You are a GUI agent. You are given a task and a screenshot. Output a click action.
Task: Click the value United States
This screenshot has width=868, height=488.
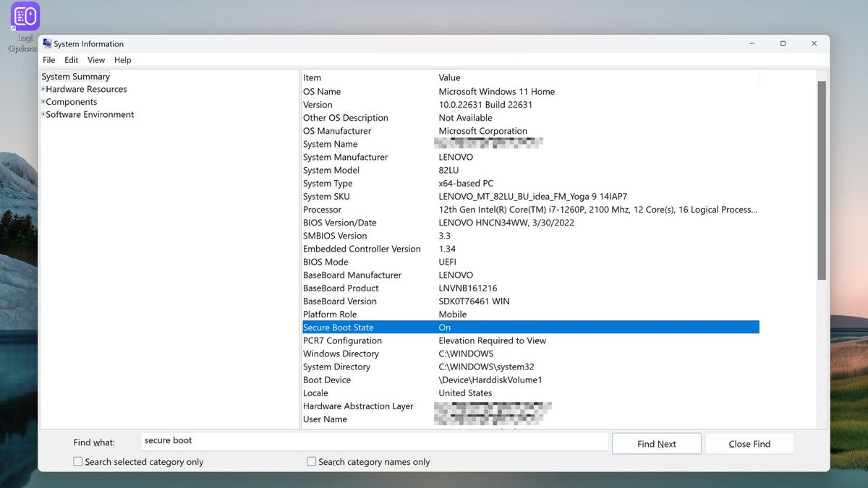pos(465,393)
